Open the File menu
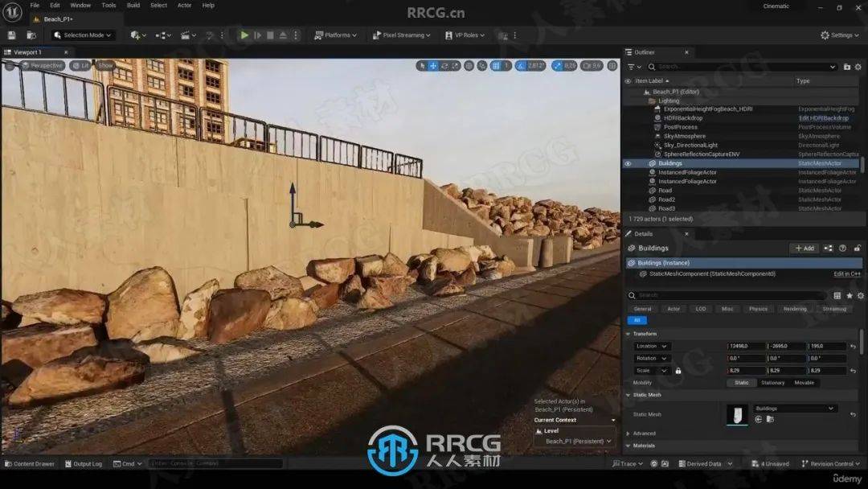Image resolution: width=868 pixels, height=489 pixels. [35, 5]
